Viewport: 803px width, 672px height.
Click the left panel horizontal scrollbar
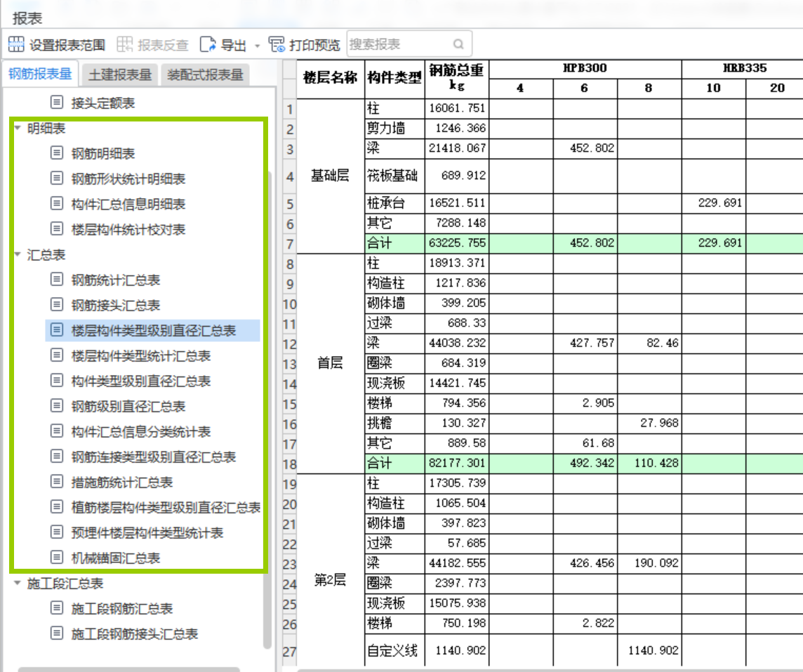pos(129,669)
